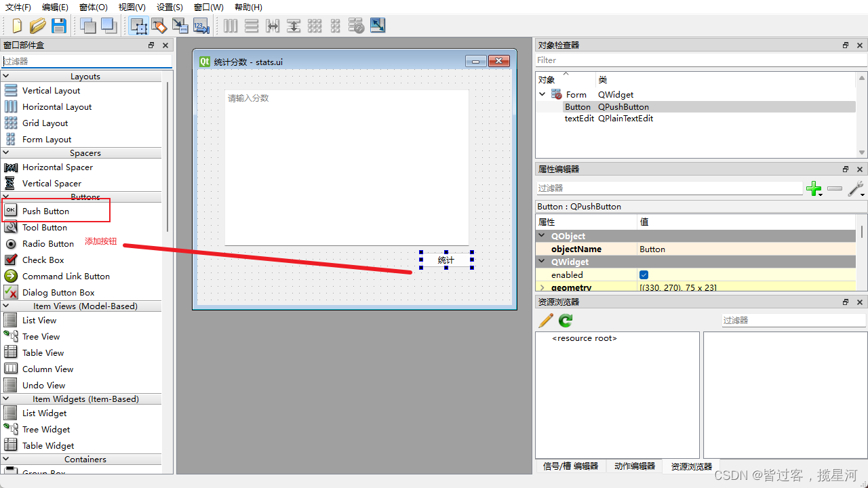This screenshot has height=488, width=868.
Task: Click the property editor 过滤器 field
Action: (669, 188)
